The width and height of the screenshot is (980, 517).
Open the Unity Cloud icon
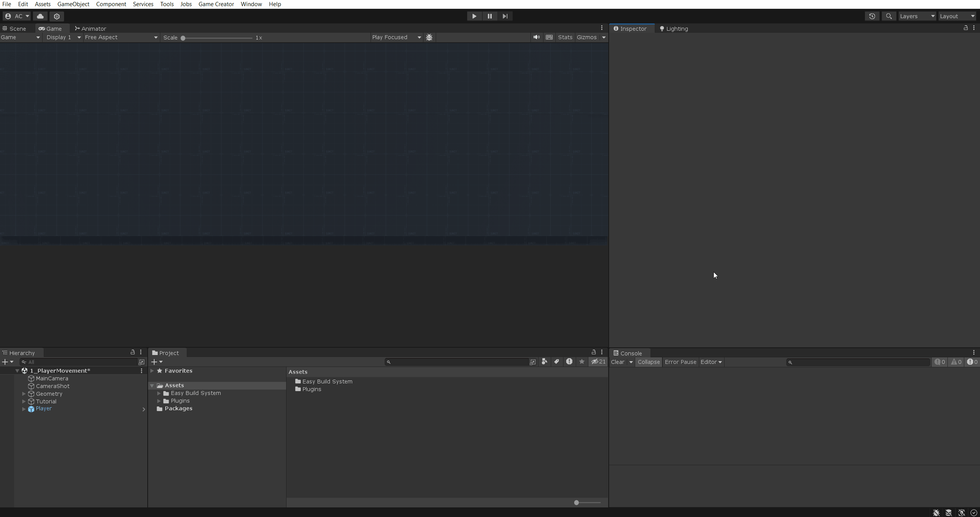pyautogui.click(x=40, y=16)
